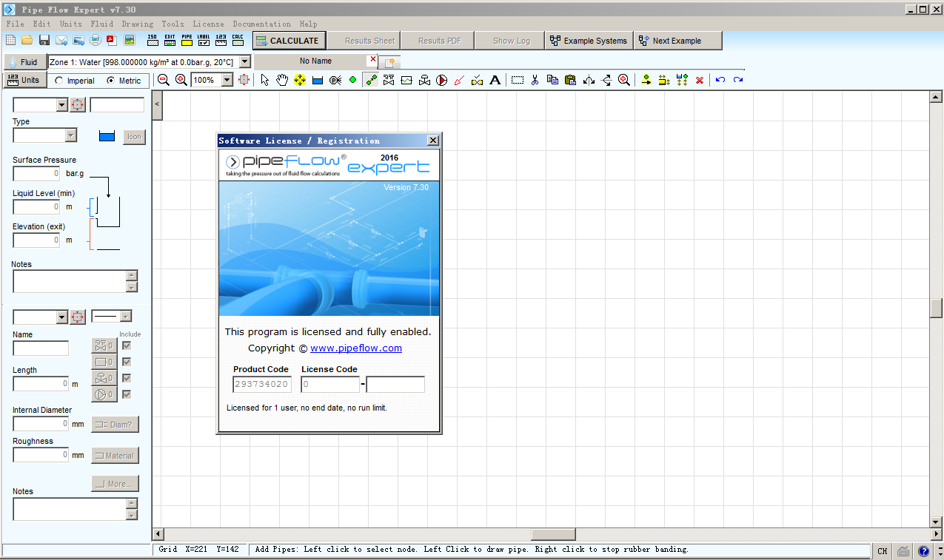Redo action with blue arrow
The height and width of the screenshot is (560, 944).
click(738, 80)
